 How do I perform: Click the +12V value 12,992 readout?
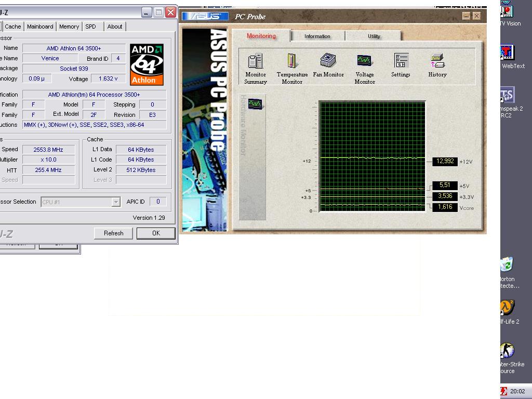point(445,161)
